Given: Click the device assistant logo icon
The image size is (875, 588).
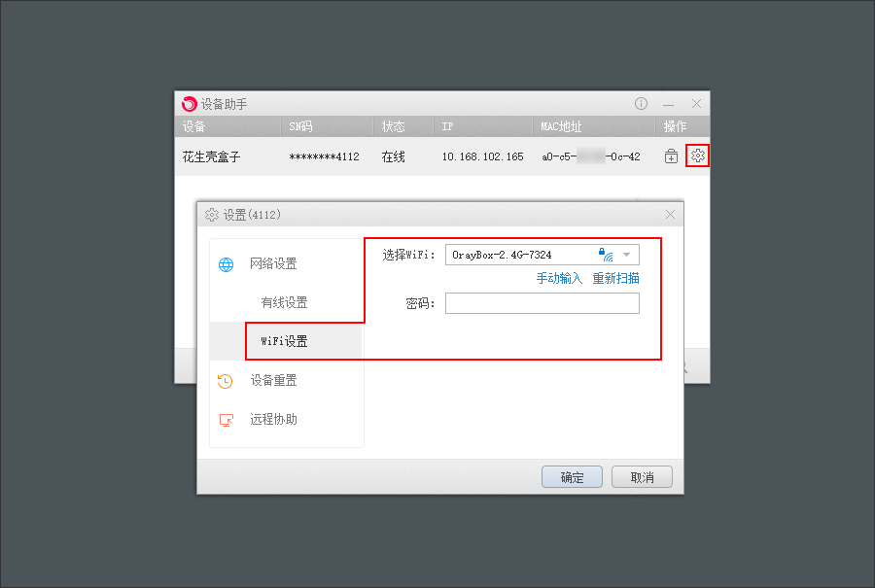Looking at the screenshot, I should [x=190, y=104].
